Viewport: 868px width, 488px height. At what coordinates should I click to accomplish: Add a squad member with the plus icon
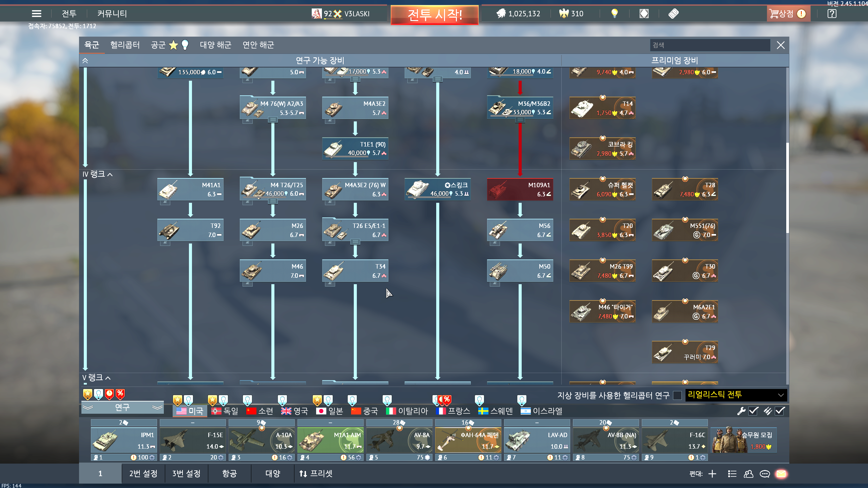712,474
